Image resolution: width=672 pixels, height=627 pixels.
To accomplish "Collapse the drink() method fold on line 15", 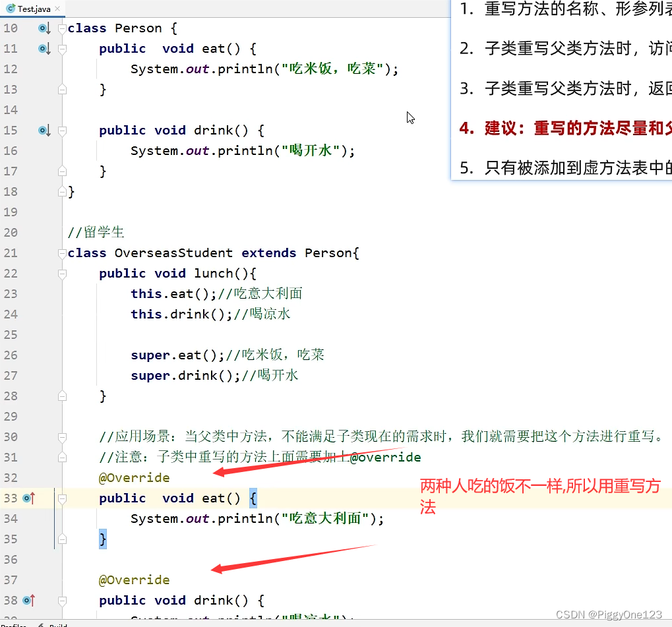I will click(62, 131).
